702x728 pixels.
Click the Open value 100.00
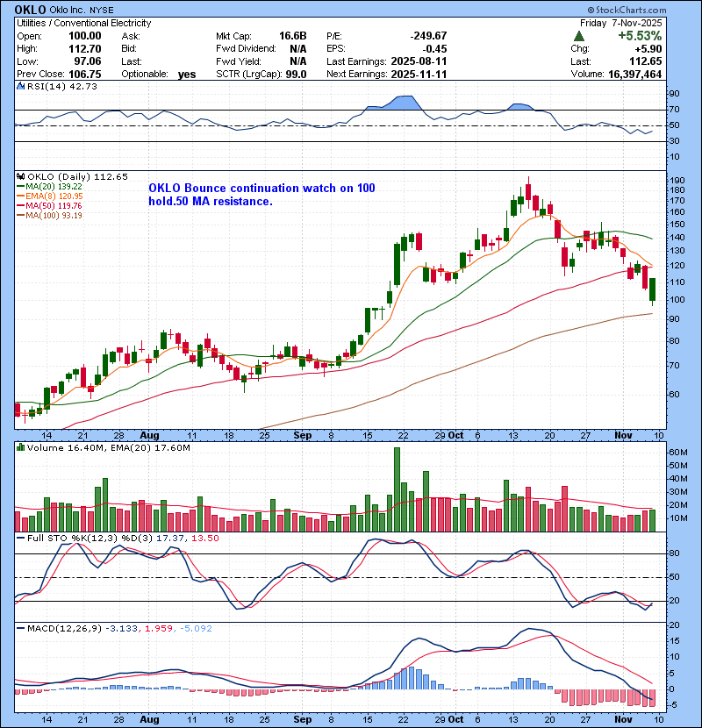(x=84, y=36)
